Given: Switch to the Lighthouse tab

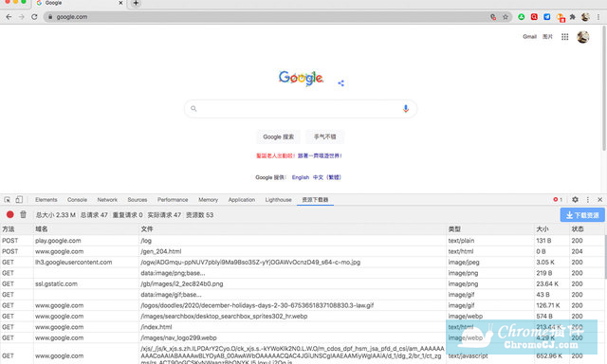Looking at the screenshot, I should tap(278, 200).
